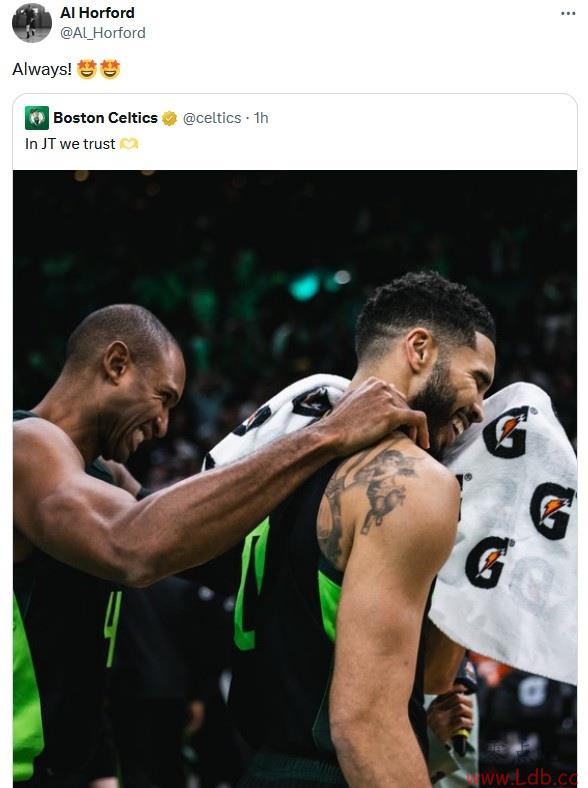The width and height of the screenshot is (588, 788).
Task: Click the Al Horford display name
Action: [97, 13]
